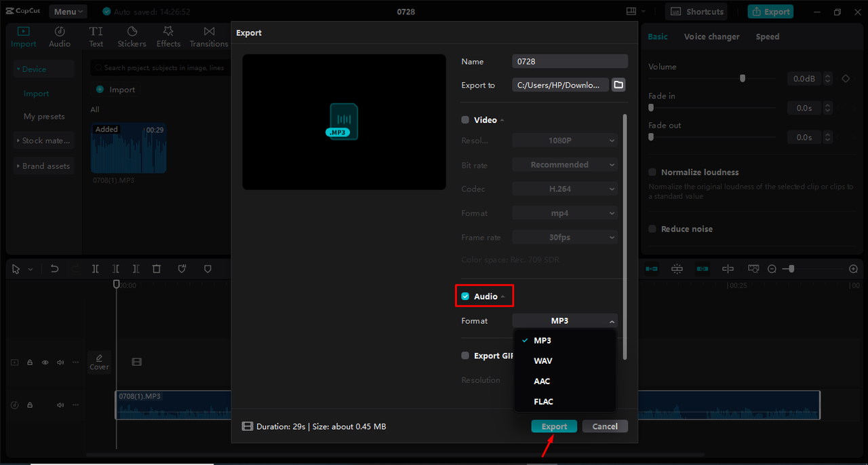
Task: Click the plain marker shield icon
Action: click(x=208, y=269)
